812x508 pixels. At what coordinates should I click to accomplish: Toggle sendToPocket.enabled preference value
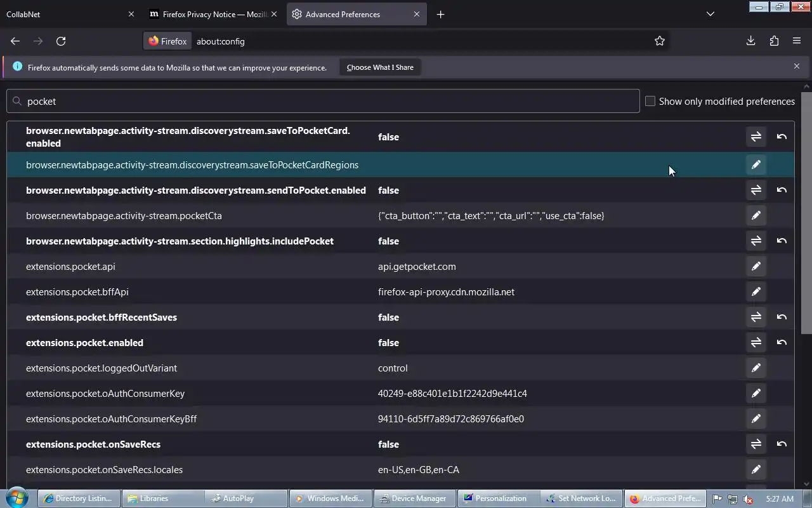(x=756, y=190)
